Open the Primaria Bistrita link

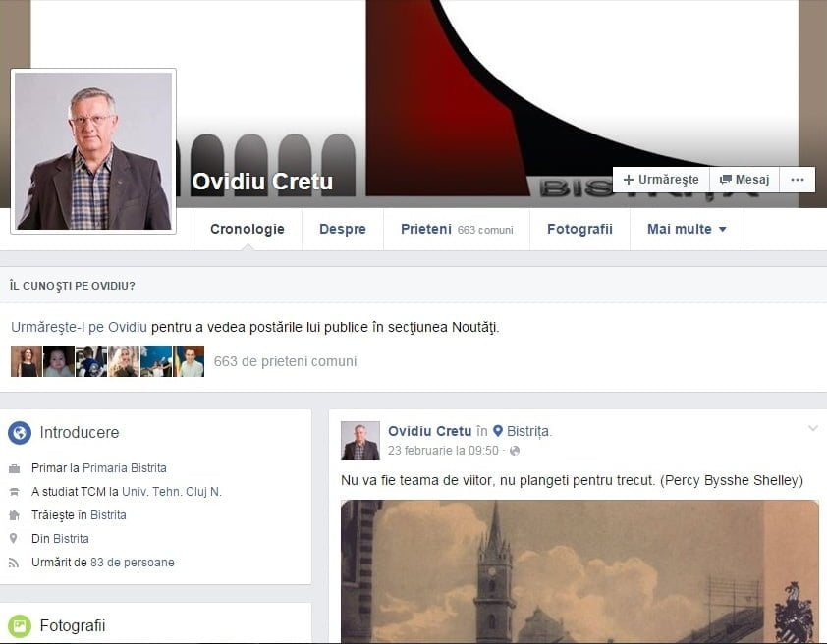click(x=125, y=468)
